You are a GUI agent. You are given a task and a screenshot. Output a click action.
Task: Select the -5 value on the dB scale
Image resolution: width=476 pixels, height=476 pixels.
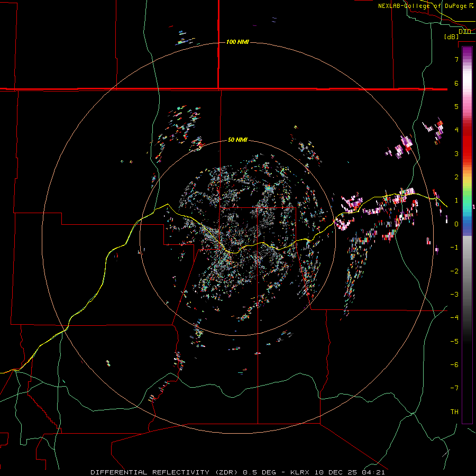pyautogui.click(x=454, y=342)
